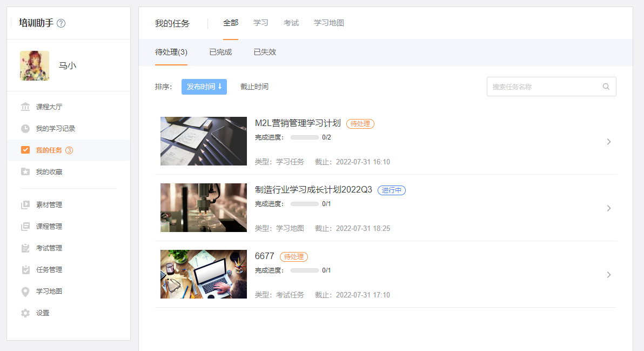The height and width of the screenshot is (351, 644).
Task: Click 待处理 status tag on M2L task
Action: [360, 124]
